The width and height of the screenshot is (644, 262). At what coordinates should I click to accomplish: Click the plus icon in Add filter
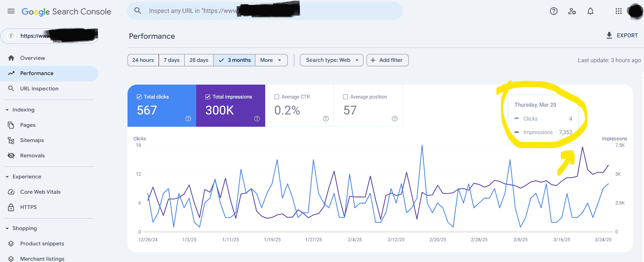[373, 60]
